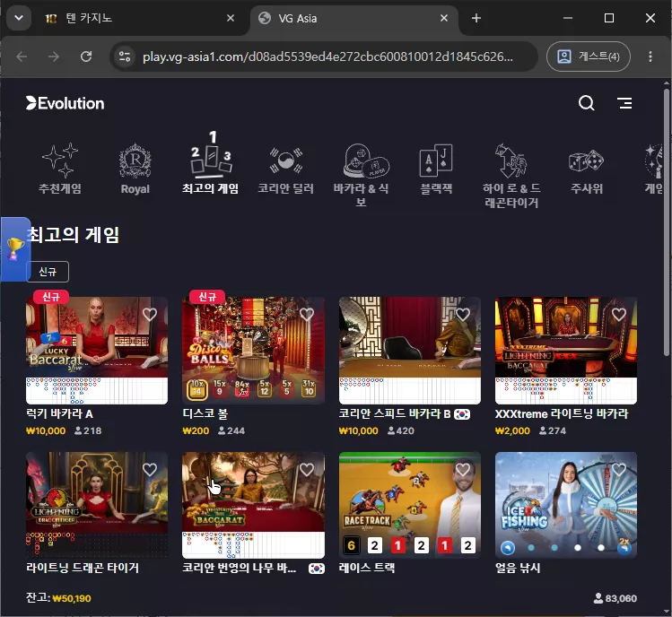Open the Evolution lobby search

(586, 103)
